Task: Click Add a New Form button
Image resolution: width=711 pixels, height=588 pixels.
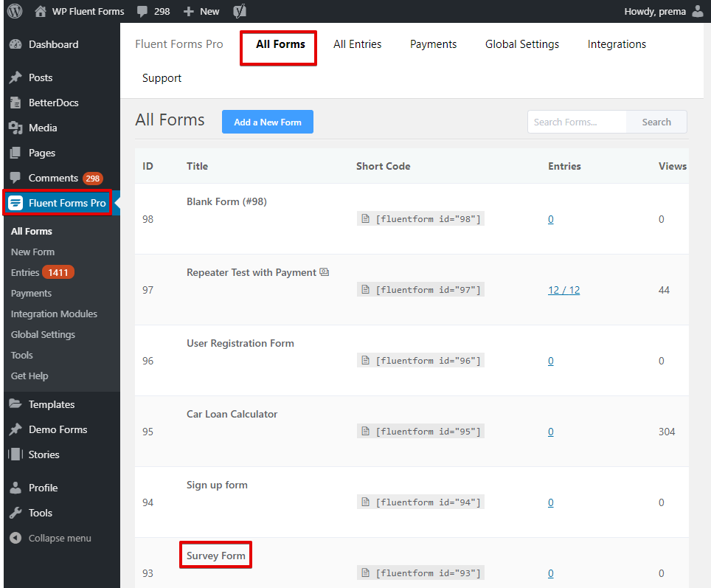Action: [x=268, y=122]
